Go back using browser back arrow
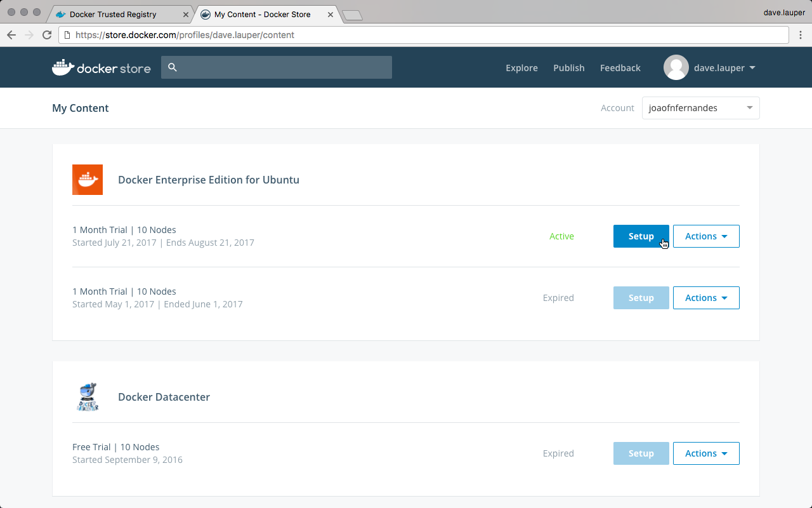Viewport: 812px width, 508px height. [11, 35]
